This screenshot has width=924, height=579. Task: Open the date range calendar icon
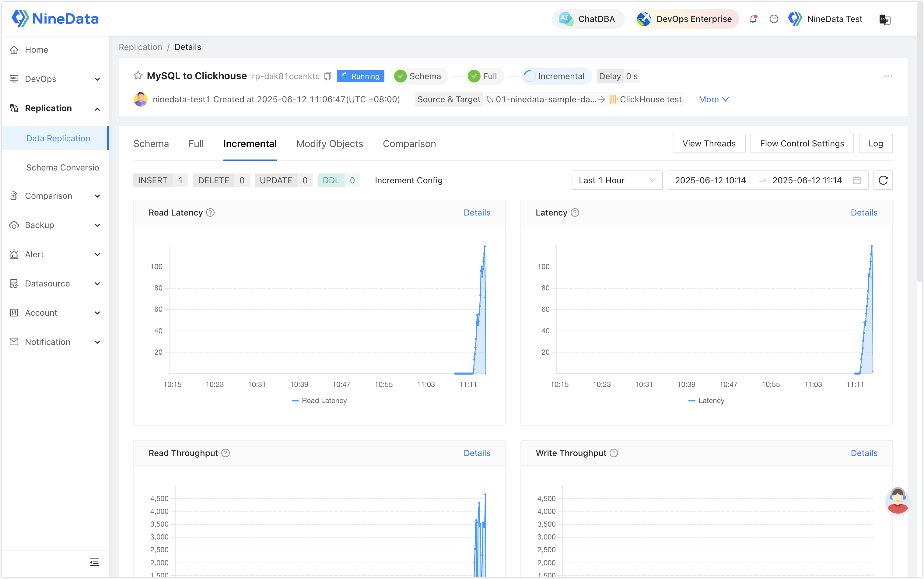pyautogui.click(x=857, y=180)
